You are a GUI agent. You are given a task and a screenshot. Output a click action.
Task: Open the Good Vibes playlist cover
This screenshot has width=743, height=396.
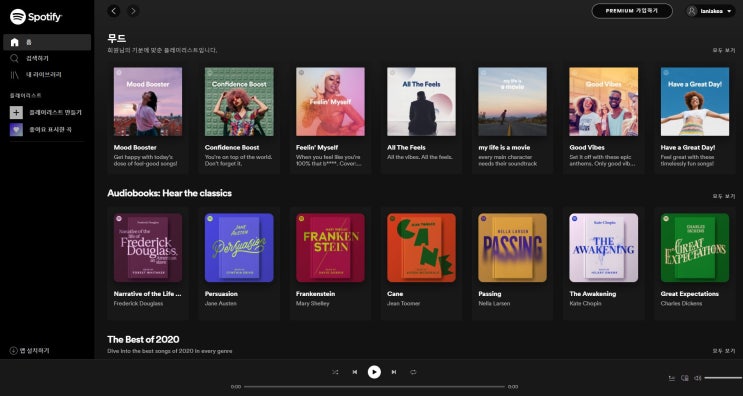[604, 101]
